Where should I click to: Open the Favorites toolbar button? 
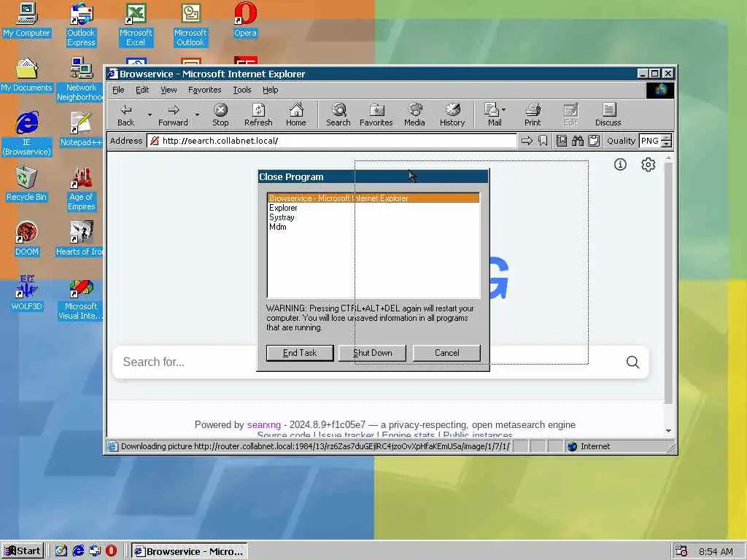376,115
